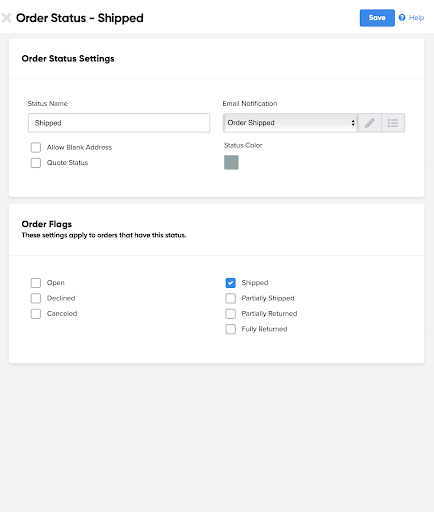Click the Status Color label
This screenshot has width=434, height=512.
243,145
